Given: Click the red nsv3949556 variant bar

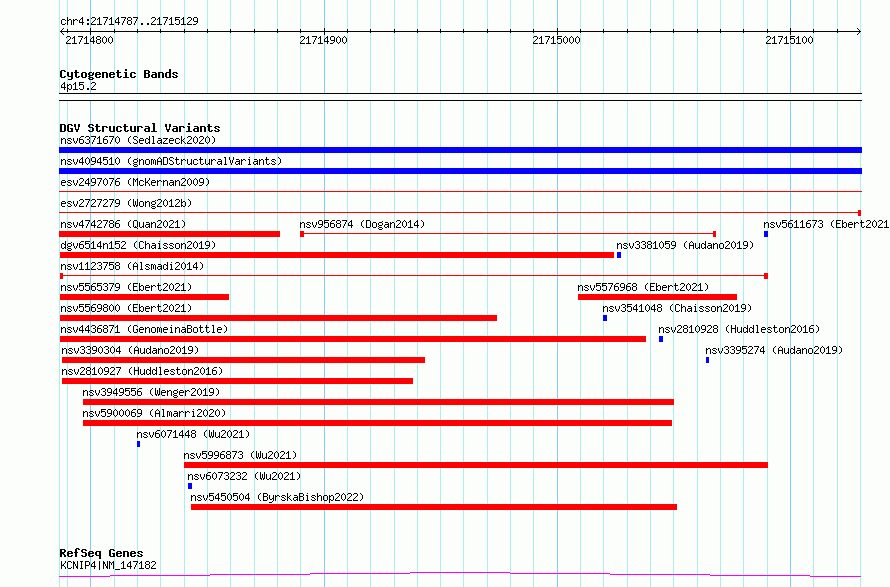Looking at the screenshot, I should point(379,402).
